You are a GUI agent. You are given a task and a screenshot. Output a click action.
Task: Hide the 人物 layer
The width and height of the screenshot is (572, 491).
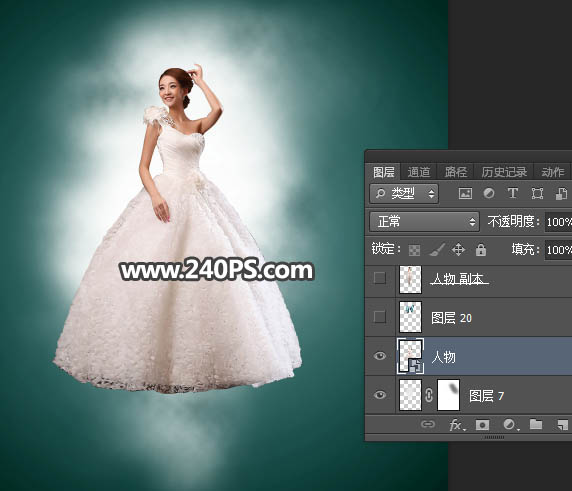[380, 356]
